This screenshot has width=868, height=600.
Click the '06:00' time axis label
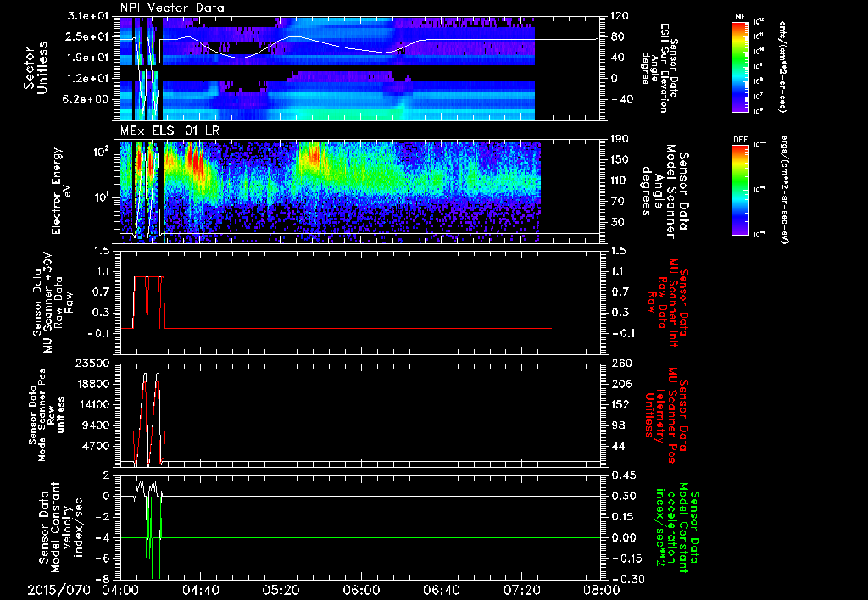click(x=360, y=590)
